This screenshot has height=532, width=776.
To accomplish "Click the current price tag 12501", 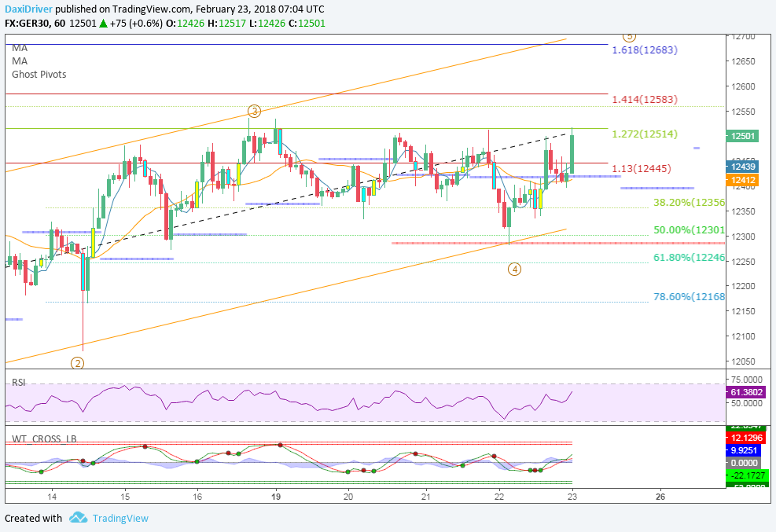I will pos(742,136).
